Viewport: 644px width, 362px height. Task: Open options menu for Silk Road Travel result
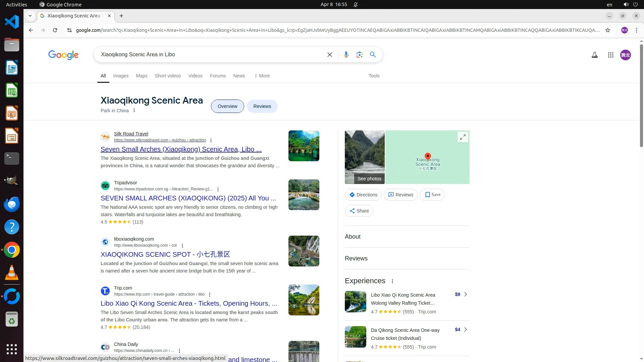point(211,140)
